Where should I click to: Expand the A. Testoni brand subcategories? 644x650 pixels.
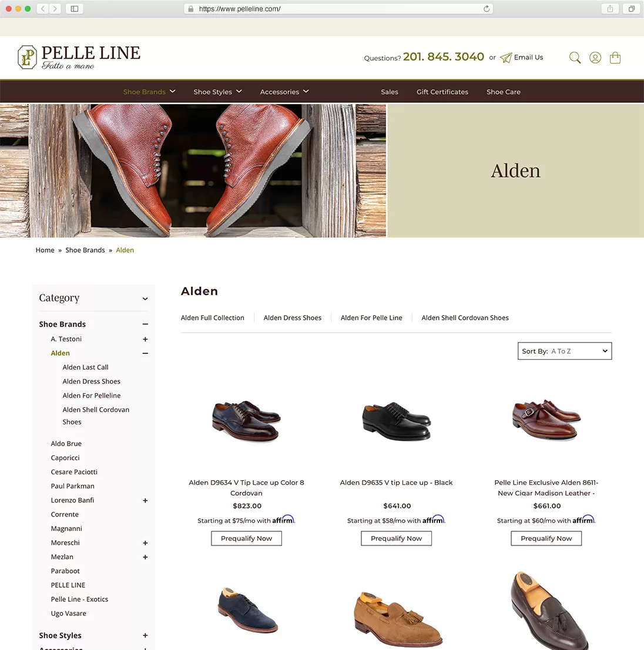[x=145, y=339]
